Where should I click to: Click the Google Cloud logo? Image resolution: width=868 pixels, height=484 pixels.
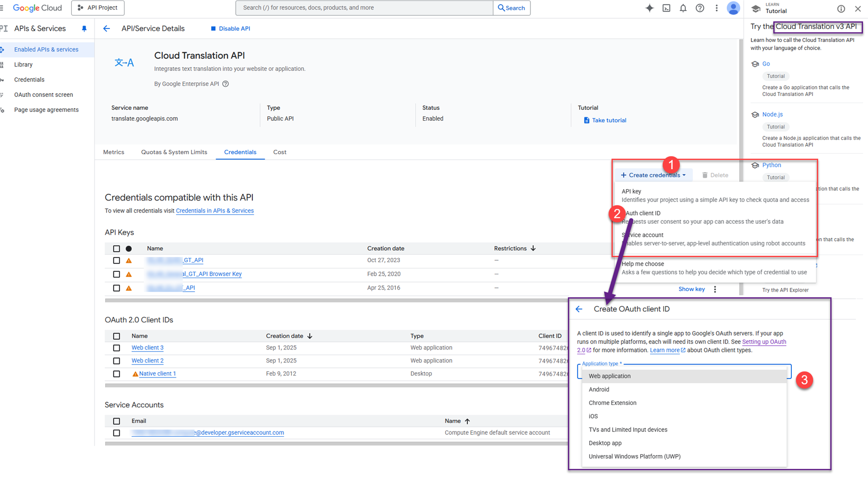37,8
